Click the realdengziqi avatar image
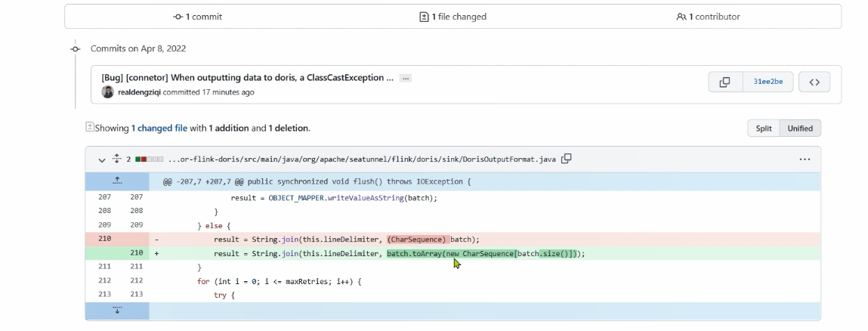 [108, 91]
